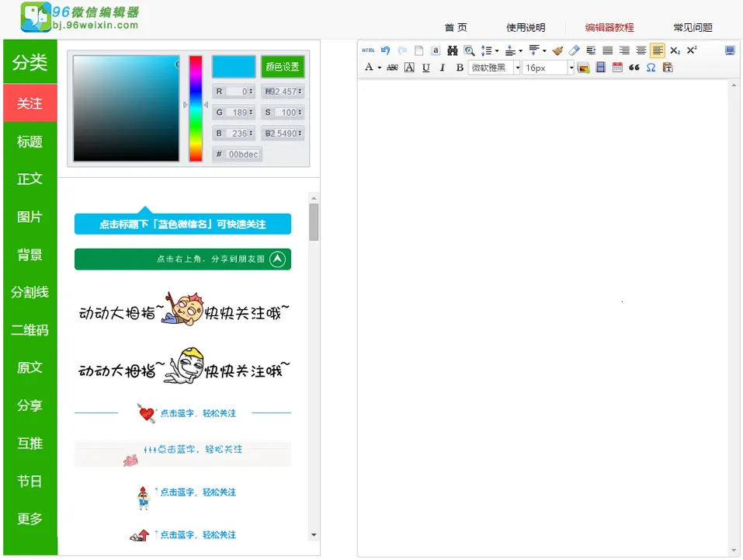Image resolution: width=743 pixels, height=560 pixels.
Task: Insert a special character with the Ω icon
Action: click(651, 68)
